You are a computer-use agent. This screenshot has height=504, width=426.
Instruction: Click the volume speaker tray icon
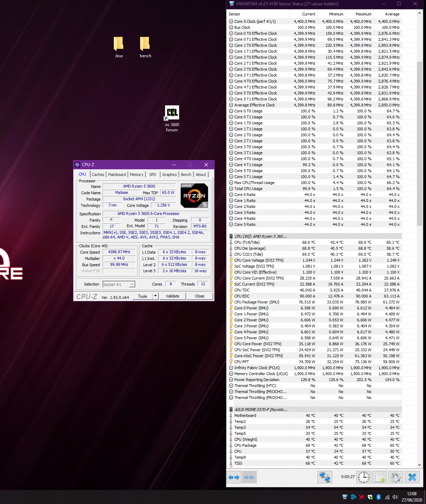(395, 497)
